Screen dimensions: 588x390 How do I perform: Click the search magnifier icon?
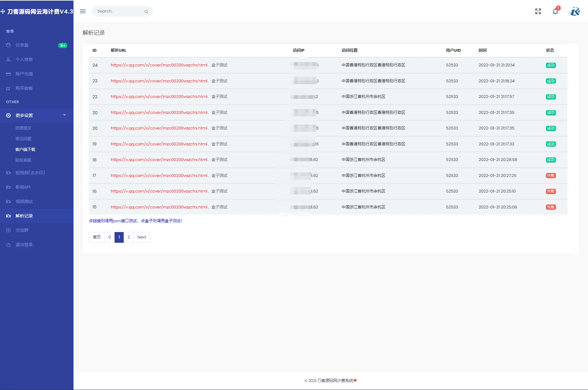(146, 12)
